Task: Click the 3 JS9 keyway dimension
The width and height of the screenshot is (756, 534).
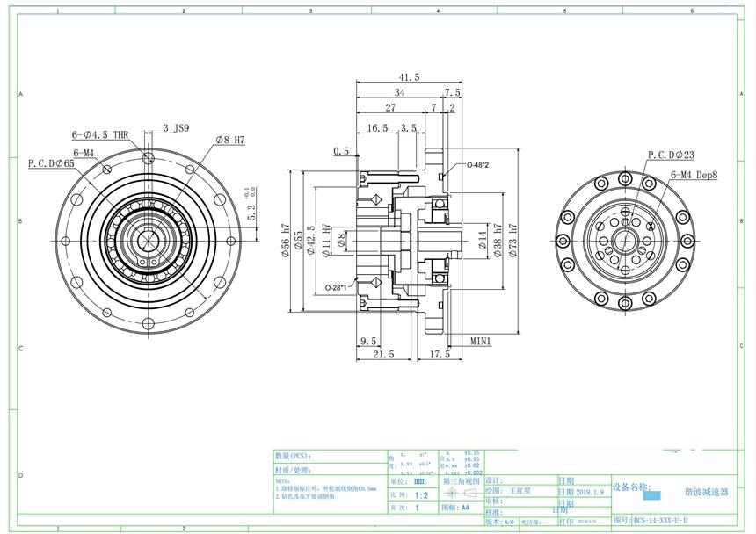Action: (x=176, y=128)
